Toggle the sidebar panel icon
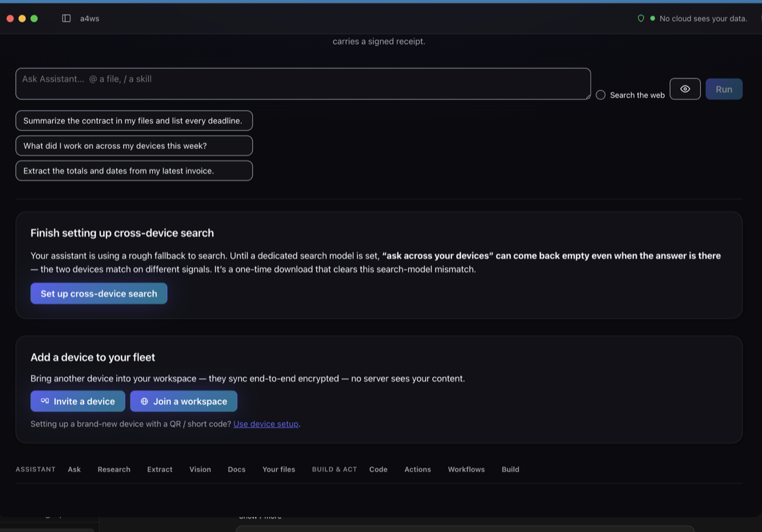Viewport: 762px width, 532px height. [66, 18]
